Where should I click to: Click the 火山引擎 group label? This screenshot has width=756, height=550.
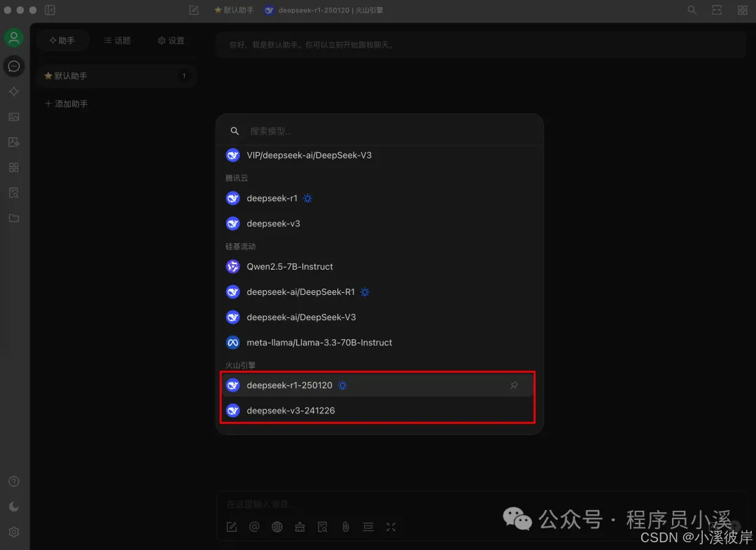point(240,365)
